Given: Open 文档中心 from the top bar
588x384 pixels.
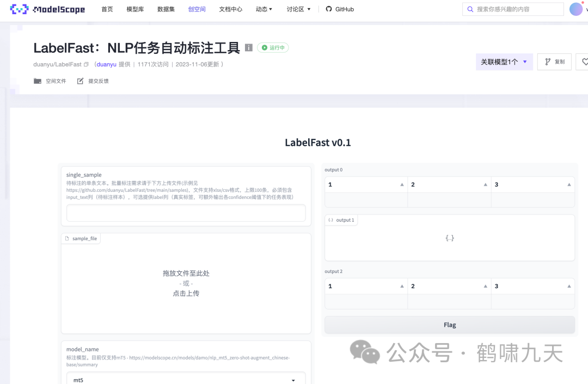Looking at the screenshot, I should [x=231, y=9].
